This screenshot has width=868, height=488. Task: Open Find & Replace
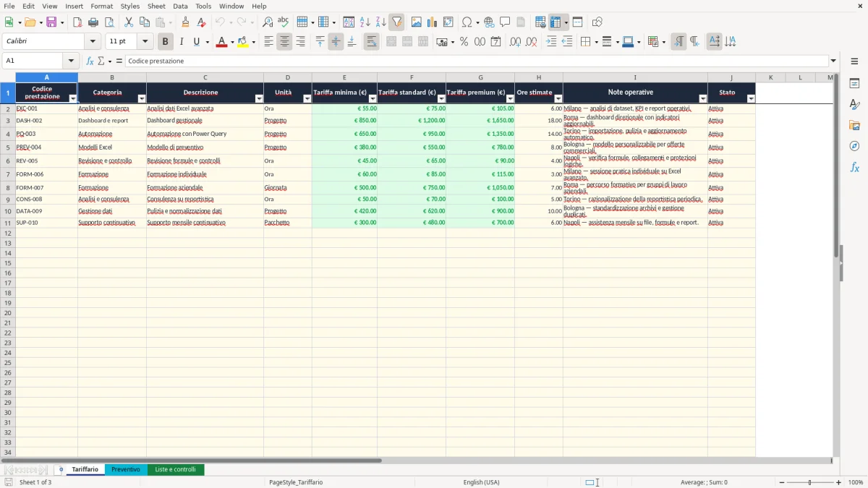pyautogui.click(x=268, y=22)
